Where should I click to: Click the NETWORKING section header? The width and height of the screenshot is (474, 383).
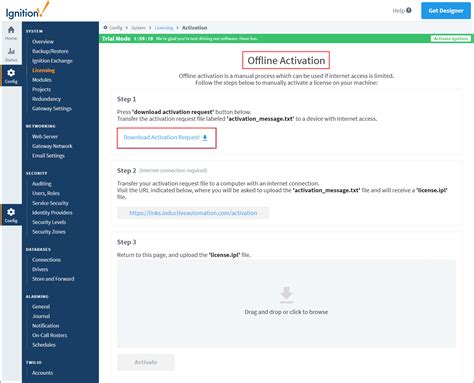(x=41, y=126)
